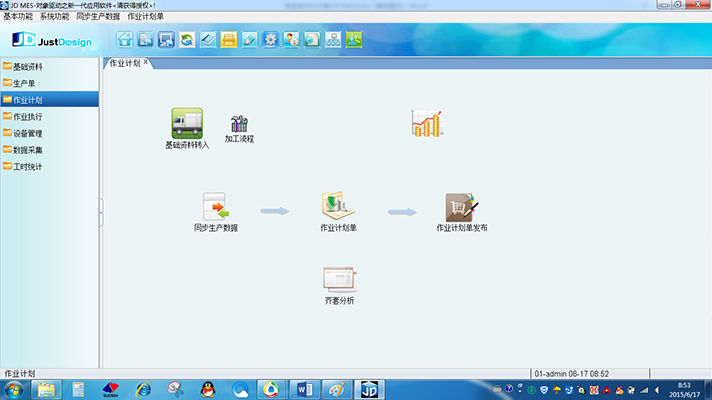Open the 齐套分析 analysis icon
The width and height of the screenshot is (712, 400).
click(x=339, y=280)
